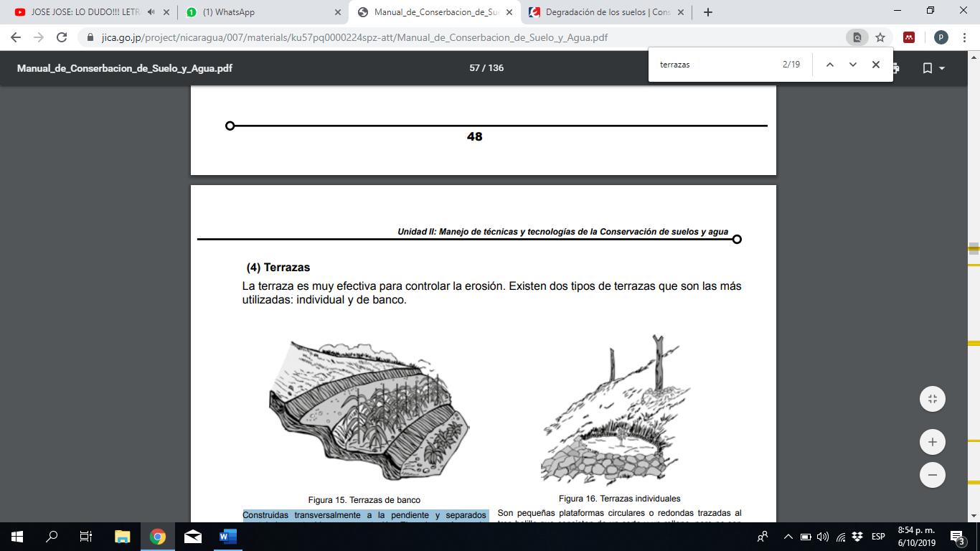Open Windows taskbar search
The width and height of the screenshot is (980, 551).
[x=52, y=537]
